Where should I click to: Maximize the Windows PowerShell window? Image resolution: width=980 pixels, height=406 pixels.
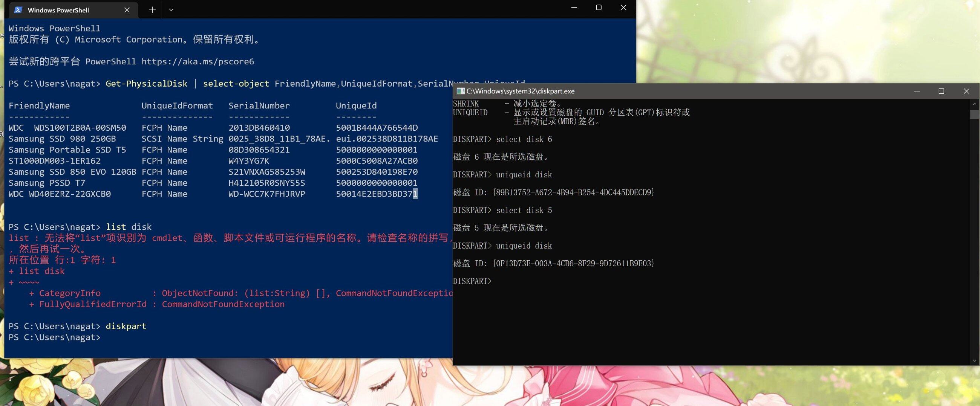coord(599,8)
